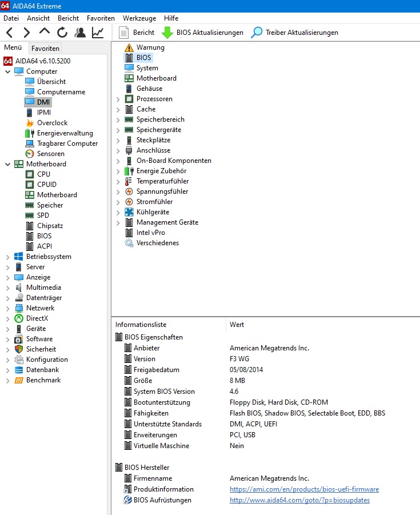The width and height of the screenshot is (420, 515).
Task: Select the CPUID item
Action: click(x=41, y=185)
